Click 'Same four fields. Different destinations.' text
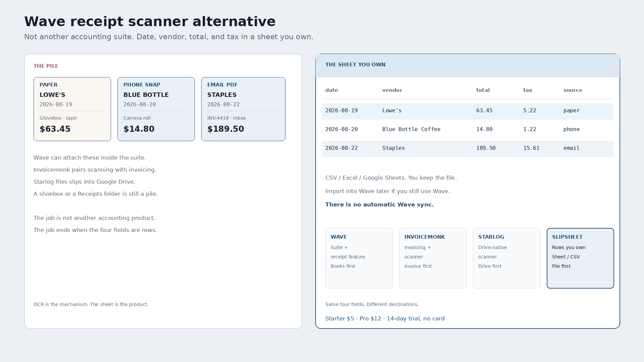Viewport: 644px width, 362px height. tap(372, 304)
